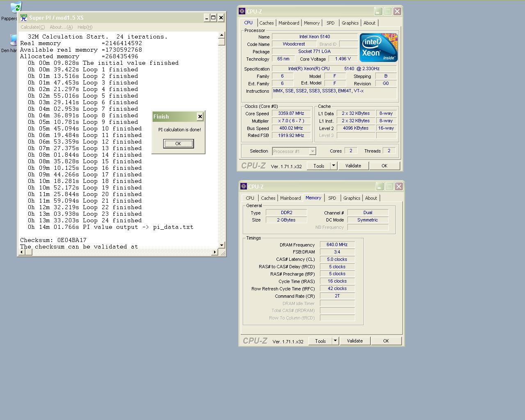Open About tab in top CPU-Z window

(x=370, y=23)
